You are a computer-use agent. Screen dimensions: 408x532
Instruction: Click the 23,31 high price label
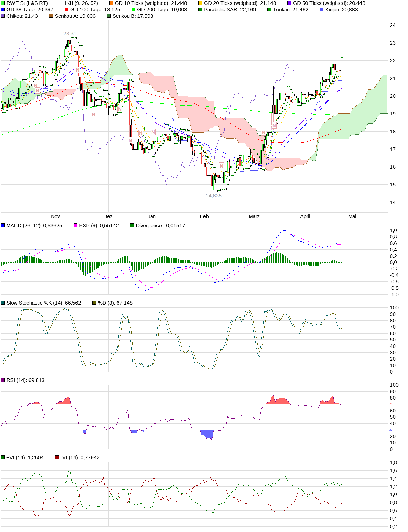(x=70, y=34)
